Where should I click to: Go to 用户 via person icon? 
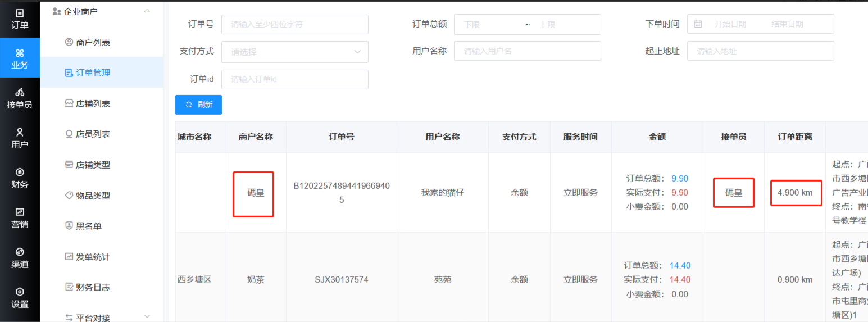(x=20, y=132)
